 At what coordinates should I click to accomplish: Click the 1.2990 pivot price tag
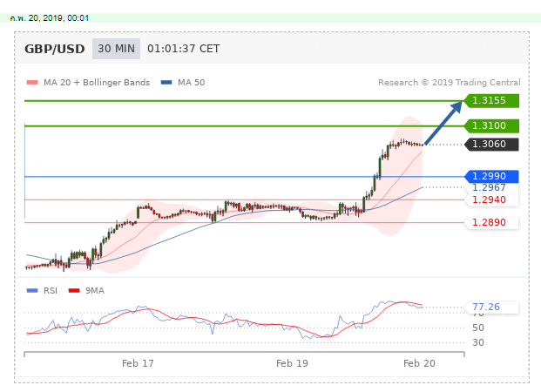[x=491, y=176]
